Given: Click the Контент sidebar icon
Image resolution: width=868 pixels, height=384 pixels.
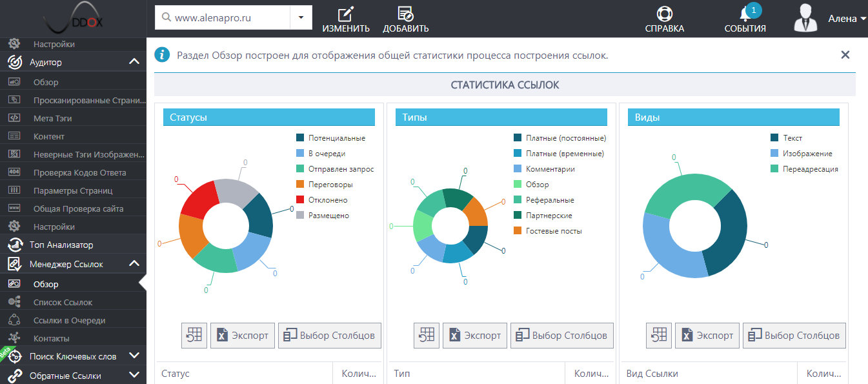Looking at the screenshot, I should [x=14, y=136].
